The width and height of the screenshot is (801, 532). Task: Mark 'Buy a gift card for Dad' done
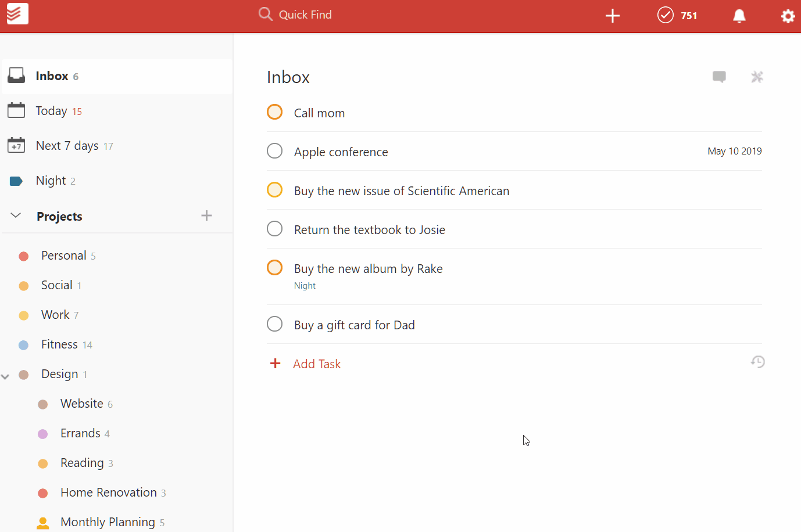pyautogui.click(x=274, y=323)
